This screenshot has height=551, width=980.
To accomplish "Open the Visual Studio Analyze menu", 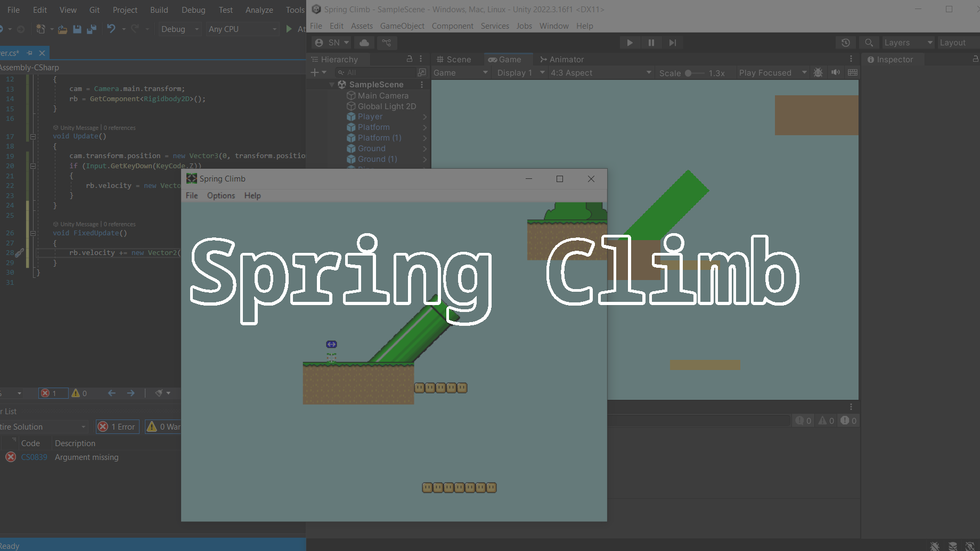I will click(259, 10).
